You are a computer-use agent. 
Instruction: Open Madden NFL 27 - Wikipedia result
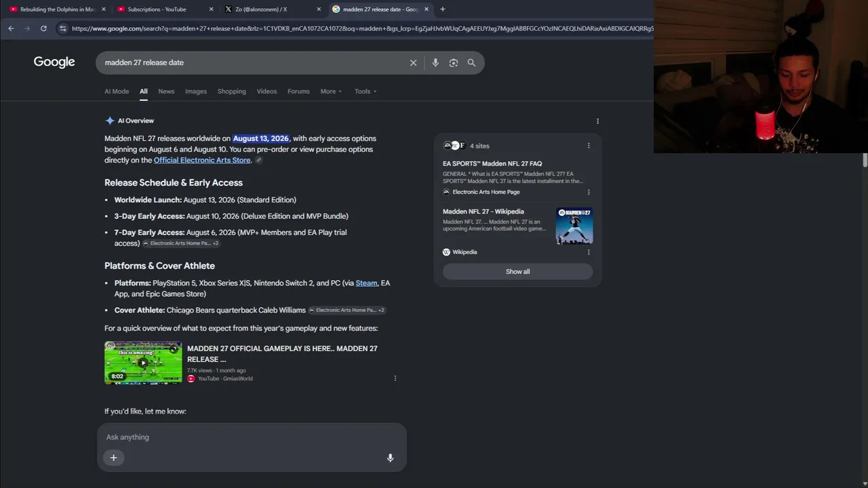point(484,211)
